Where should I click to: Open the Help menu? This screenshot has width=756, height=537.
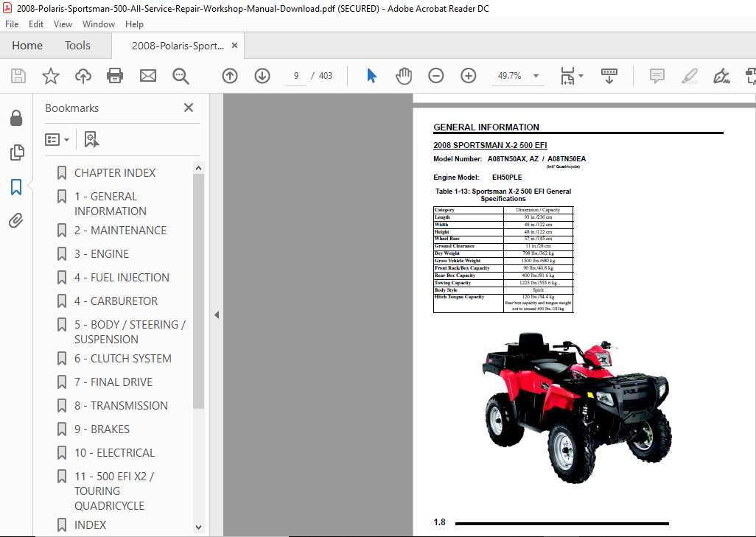coord(134,24)
